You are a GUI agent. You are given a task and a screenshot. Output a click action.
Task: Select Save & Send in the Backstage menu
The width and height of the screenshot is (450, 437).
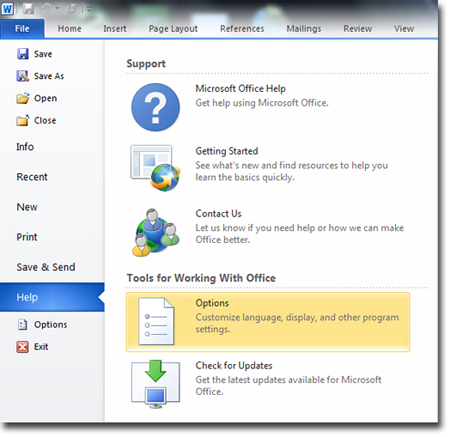[x=46, y=267]
